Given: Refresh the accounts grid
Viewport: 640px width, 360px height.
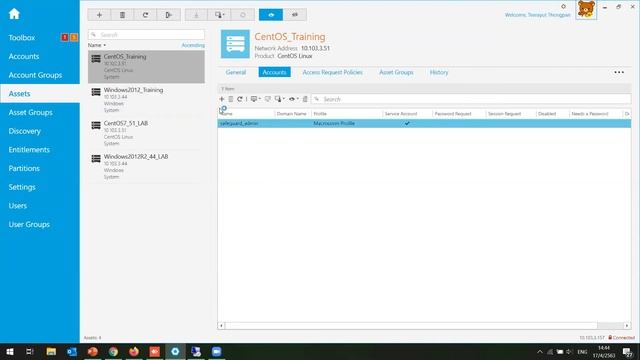Looking at the screenshot, I should point(240,99).
